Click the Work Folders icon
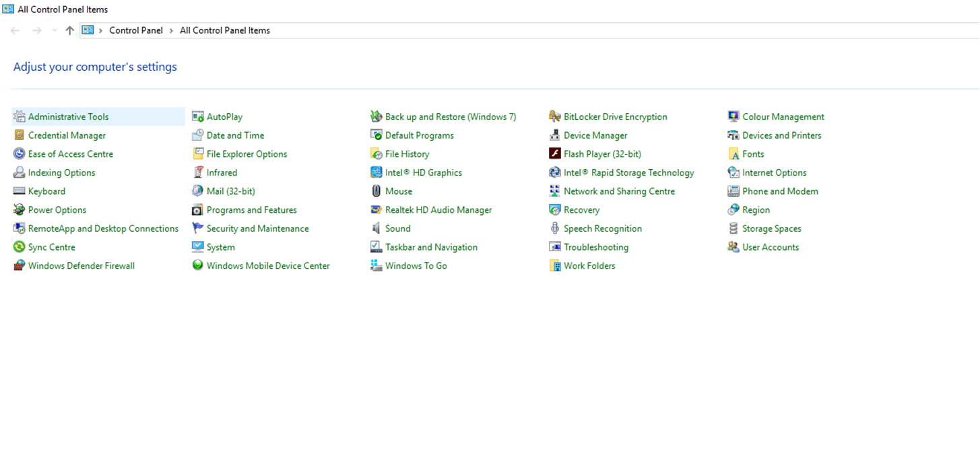 tap(555, 266)
